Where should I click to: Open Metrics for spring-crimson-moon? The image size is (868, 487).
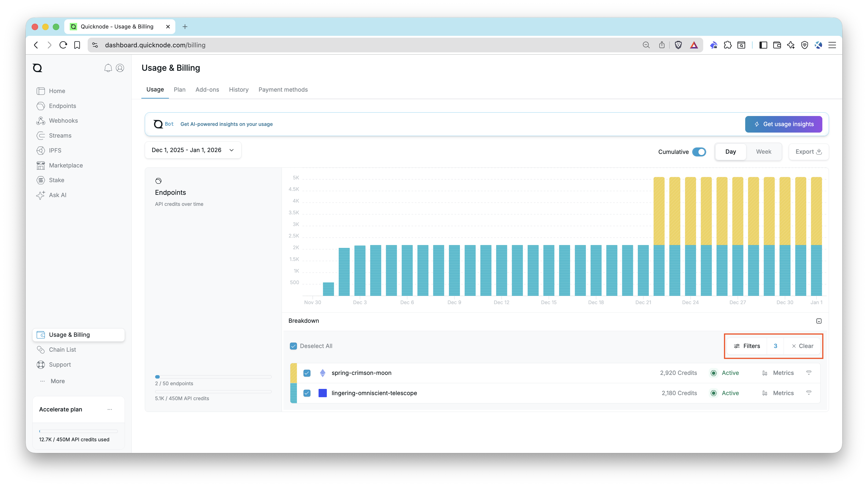click(x=783, y=373)
